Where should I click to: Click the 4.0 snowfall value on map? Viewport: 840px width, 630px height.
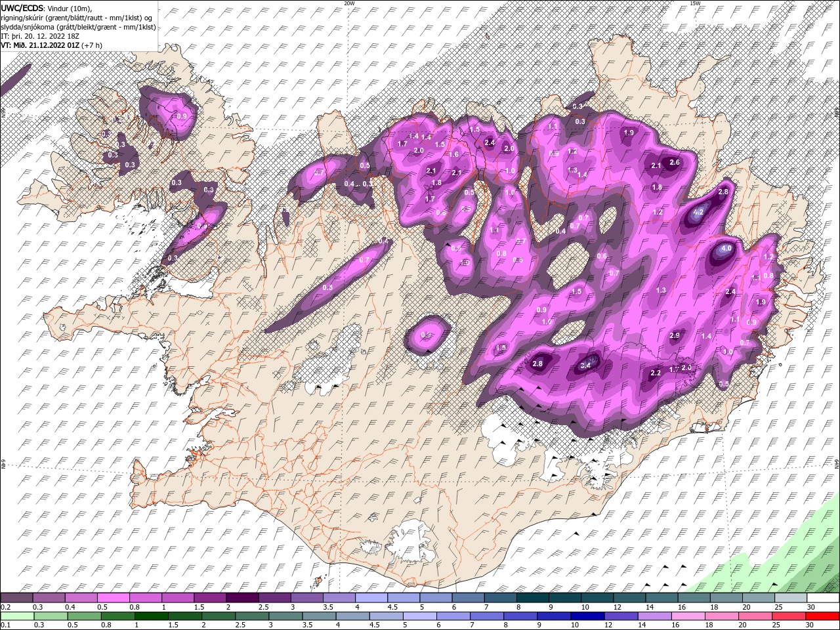coord(726,249)
